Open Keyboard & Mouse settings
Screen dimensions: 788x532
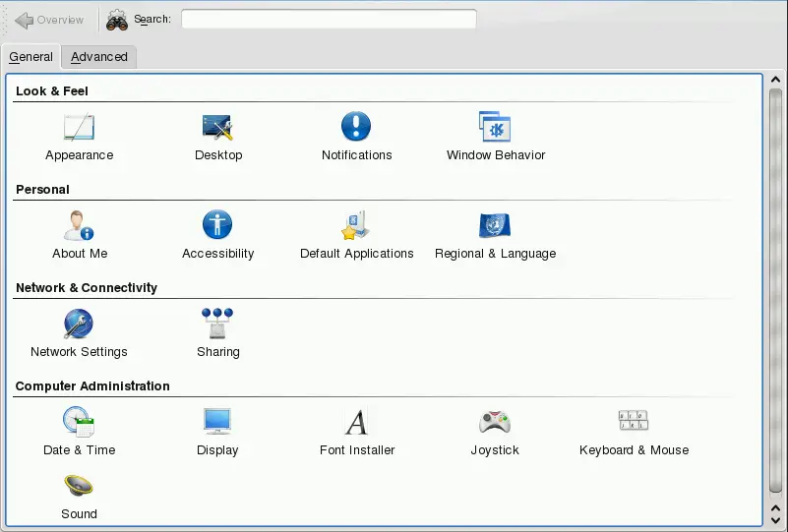click(634, 423)
